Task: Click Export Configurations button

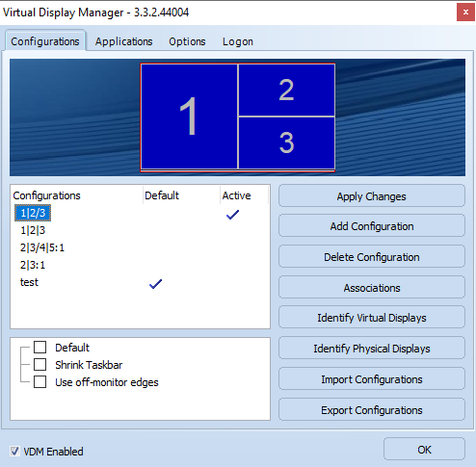Action: pos(372,410)
